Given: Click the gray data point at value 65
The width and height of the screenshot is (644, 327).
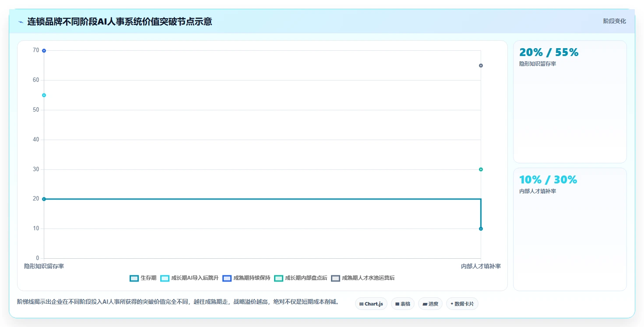Looking at the screenshot, I should 481,66.
